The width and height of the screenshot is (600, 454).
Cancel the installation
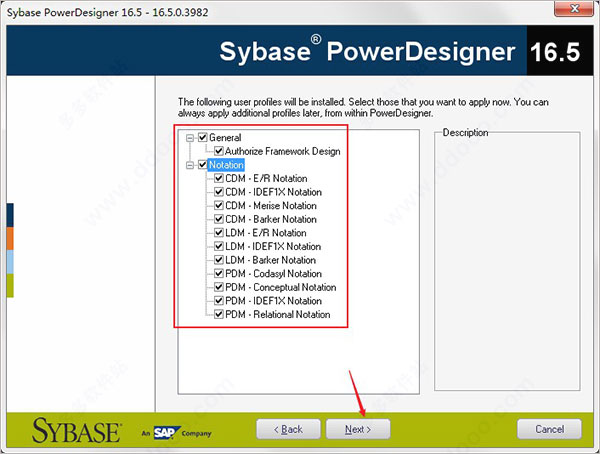tap(549, 429)
